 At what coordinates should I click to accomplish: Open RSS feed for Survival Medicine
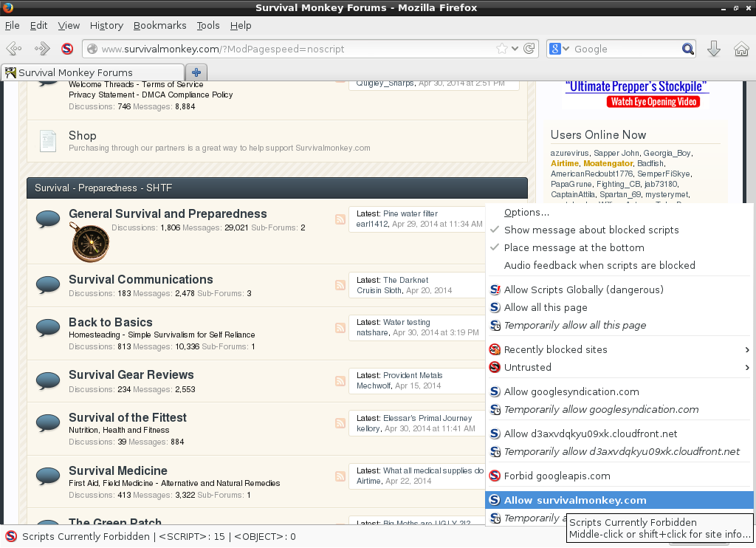click(340, 476)
